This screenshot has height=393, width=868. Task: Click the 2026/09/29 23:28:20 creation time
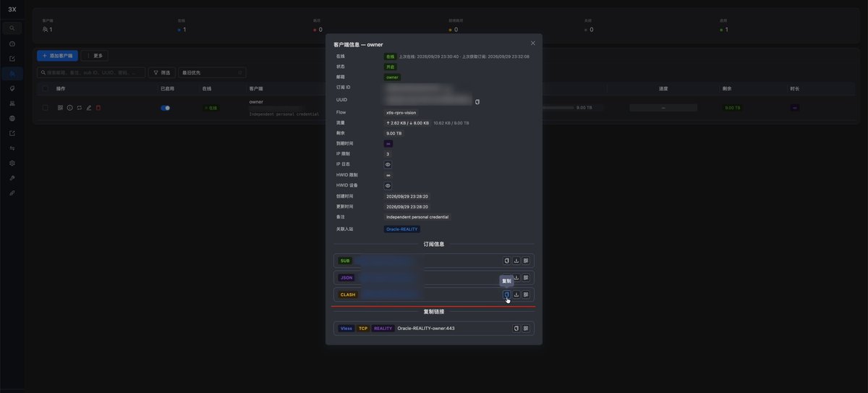[407, 196]
